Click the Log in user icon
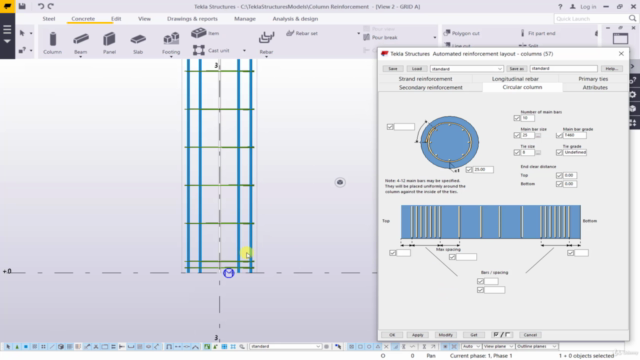Viewport: 640px width, 360px height. (x=573, y=7)
